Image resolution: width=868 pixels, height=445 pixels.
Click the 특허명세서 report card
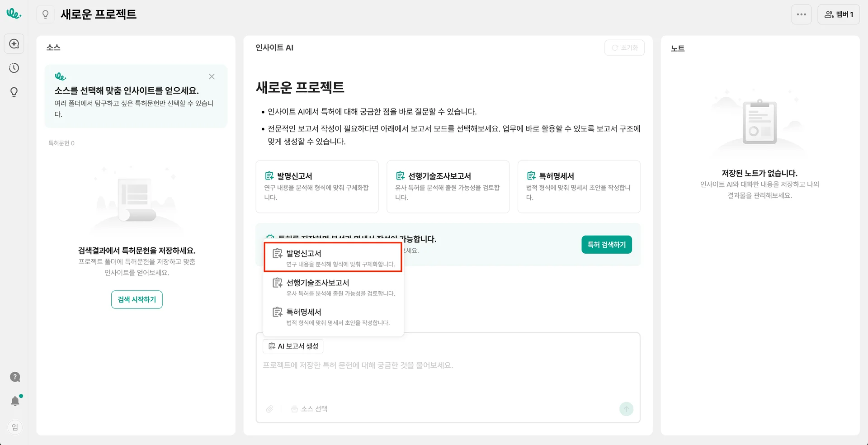tap(579, 186)
